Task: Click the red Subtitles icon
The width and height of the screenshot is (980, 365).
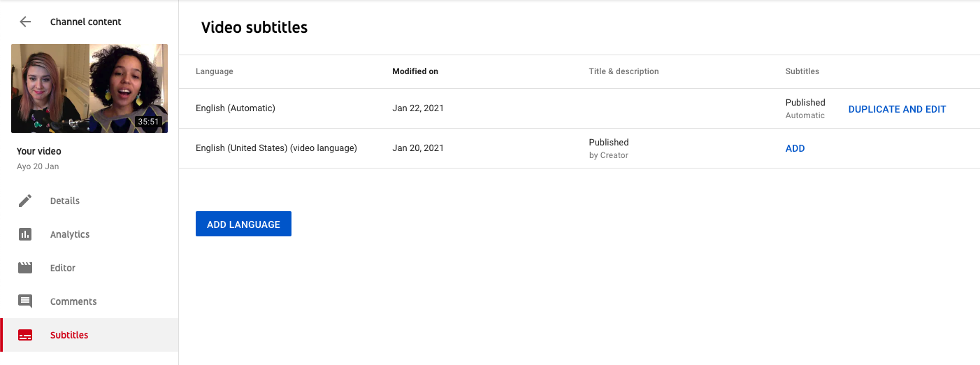Action: tap(25, 335)
